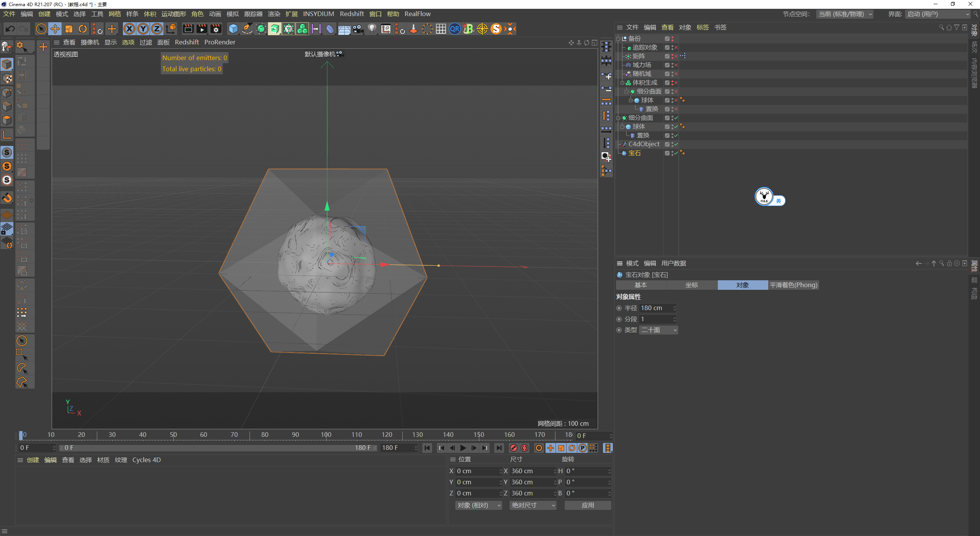The width and height of the screenshot is (980, 536).
Task: Toggle red X enable of 域力场
Action: 676,65
